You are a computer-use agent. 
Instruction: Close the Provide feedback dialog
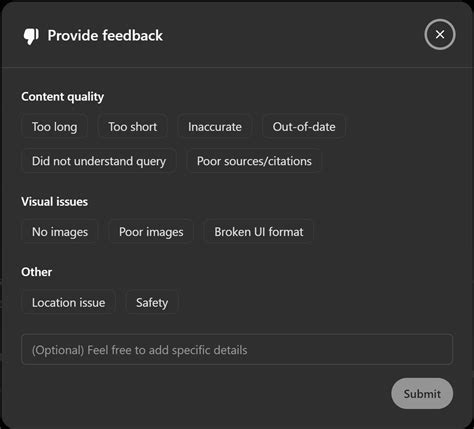point(440,34)
